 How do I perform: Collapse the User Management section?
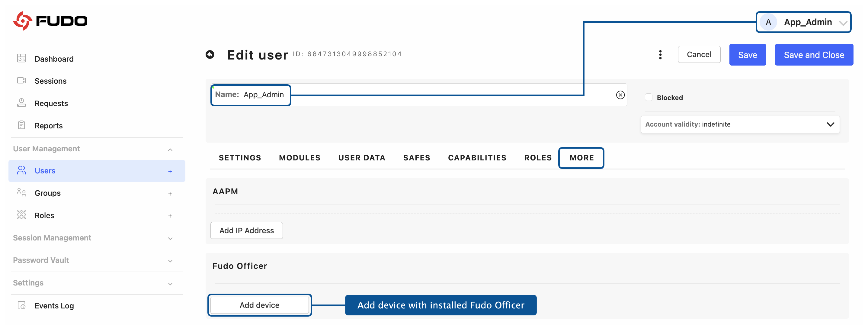point(170,149)
